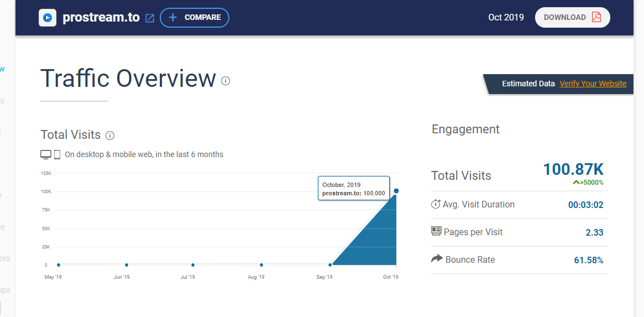Image resolution: width=644 pixels, height=317 pixels.
Task: Select the Sep '19 data point on chart
Action: [330, 265]
